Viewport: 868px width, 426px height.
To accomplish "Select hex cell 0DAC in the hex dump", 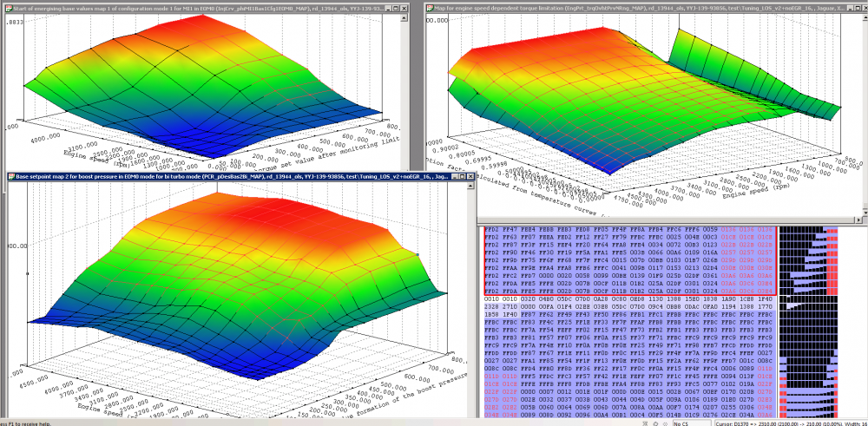I will [692, 306].
